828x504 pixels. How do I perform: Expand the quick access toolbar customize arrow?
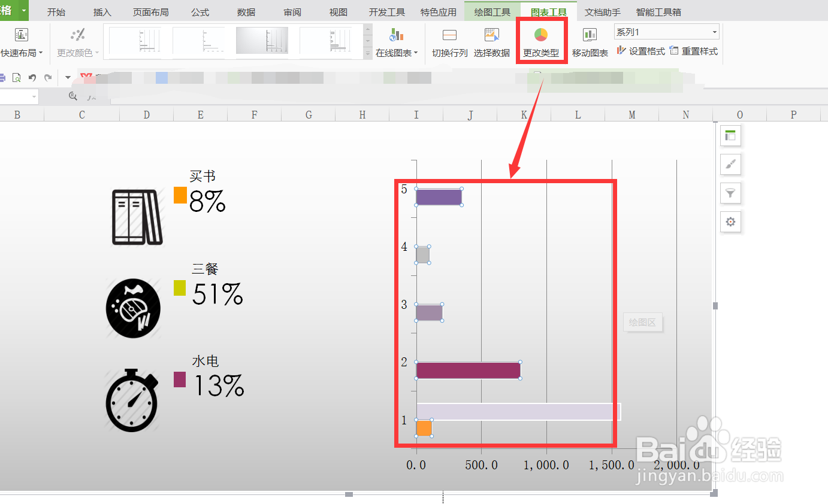[x=67, y=78]
